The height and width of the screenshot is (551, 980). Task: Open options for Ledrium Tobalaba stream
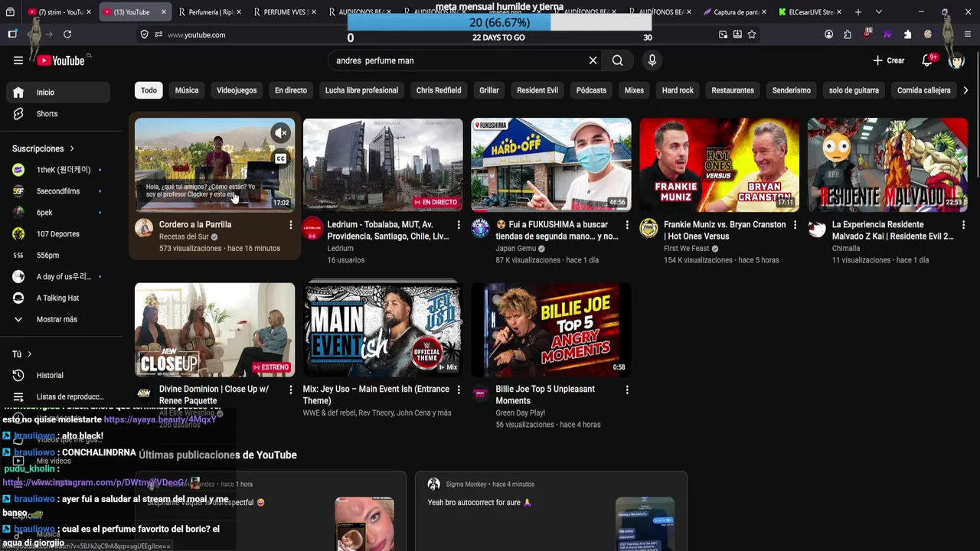tap(459, 225)
